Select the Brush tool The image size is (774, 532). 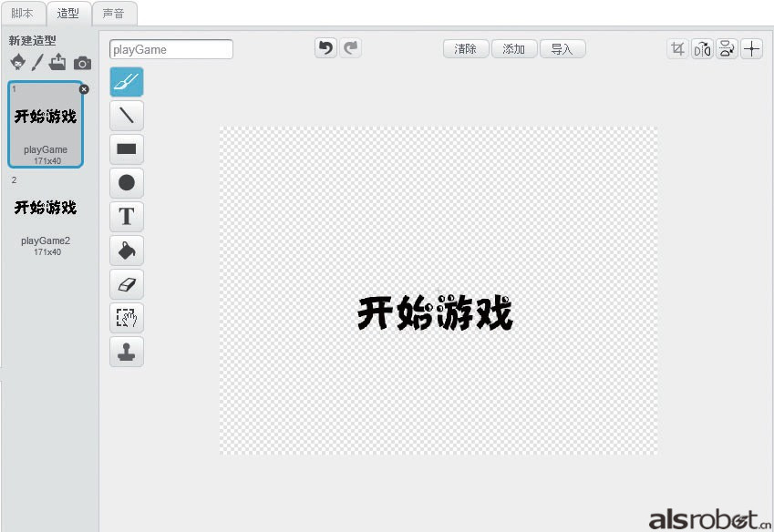pyautogui.click(x=127, y=82)
